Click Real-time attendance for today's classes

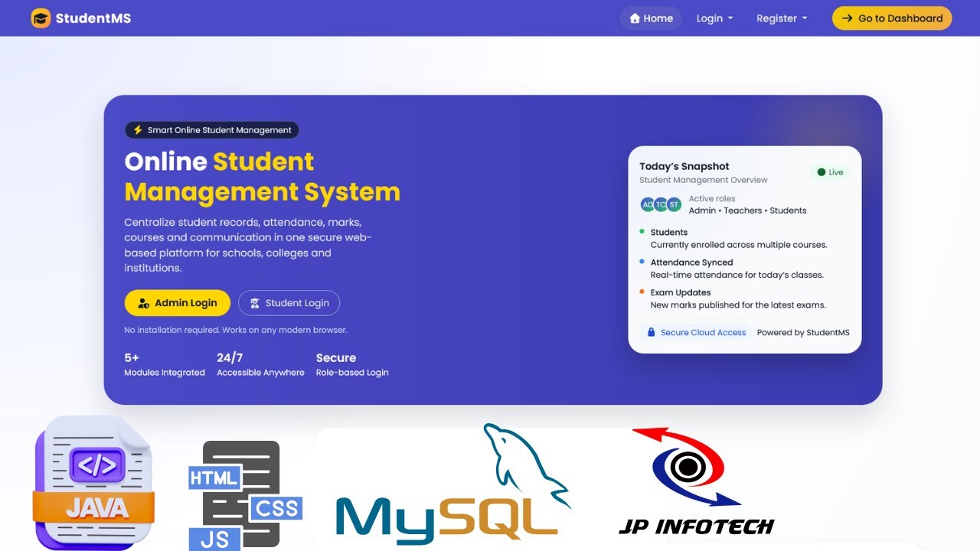point(737,275)
